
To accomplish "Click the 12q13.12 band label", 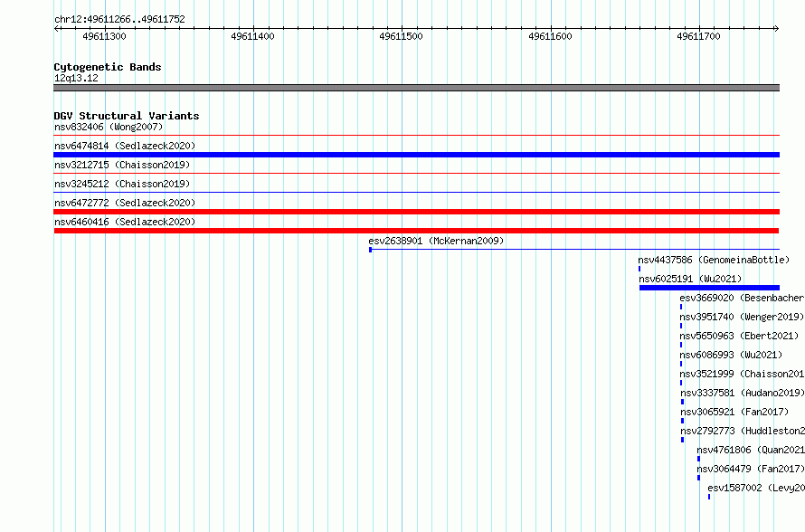I will [x=76, y=78].
